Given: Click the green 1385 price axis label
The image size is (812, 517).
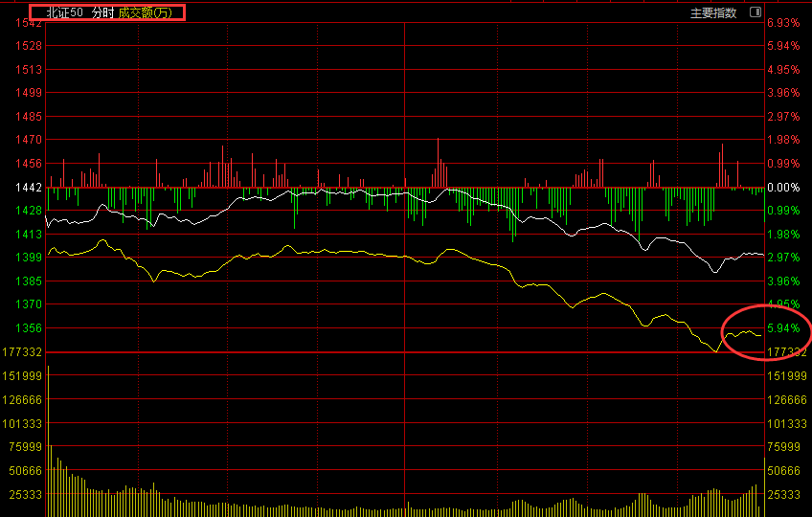Looking at the screenshot, I should click(x=29, y=281).
